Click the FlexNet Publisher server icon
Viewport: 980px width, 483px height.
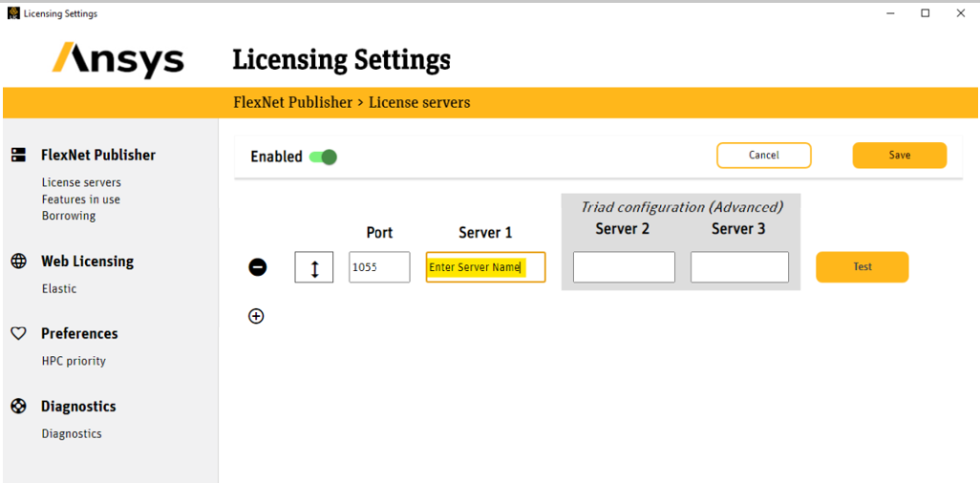tap(18, 155)
